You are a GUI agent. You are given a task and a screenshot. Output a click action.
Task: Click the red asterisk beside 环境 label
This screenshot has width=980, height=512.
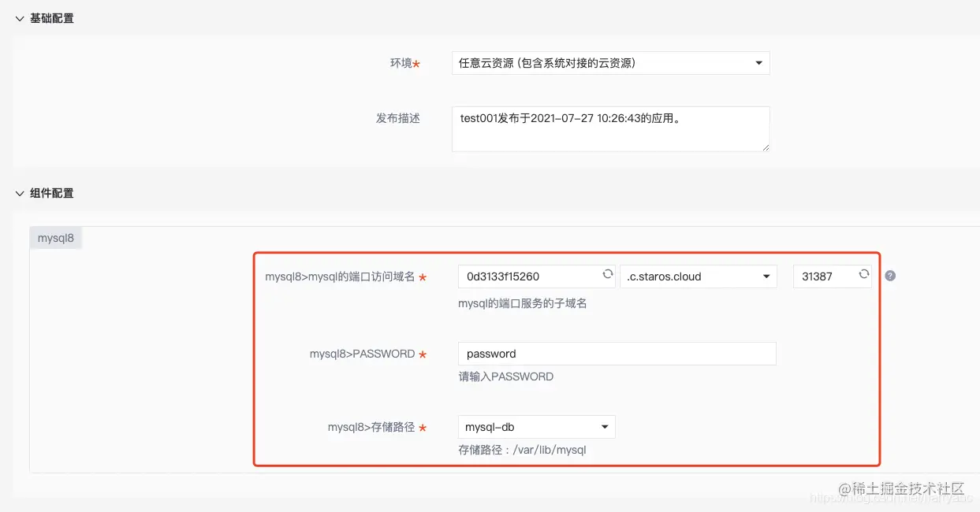coord(418,65)
